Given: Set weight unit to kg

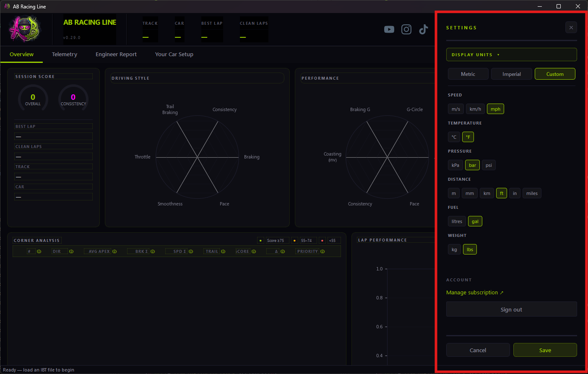Looking at the screenshot, I should click(454, 249).
